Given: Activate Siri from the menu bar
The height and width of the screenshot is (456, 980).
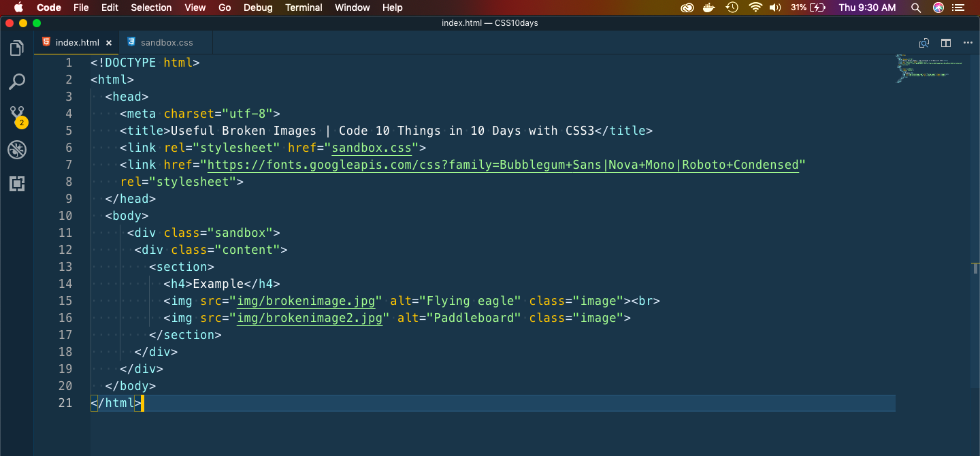Looking at the screenshot, I should [938, 7].
